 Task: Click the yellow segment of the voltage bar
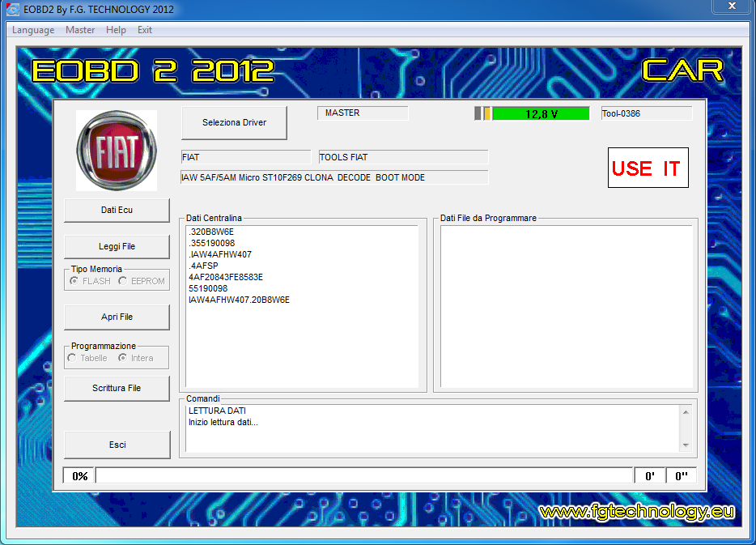(x=487, y=114)
